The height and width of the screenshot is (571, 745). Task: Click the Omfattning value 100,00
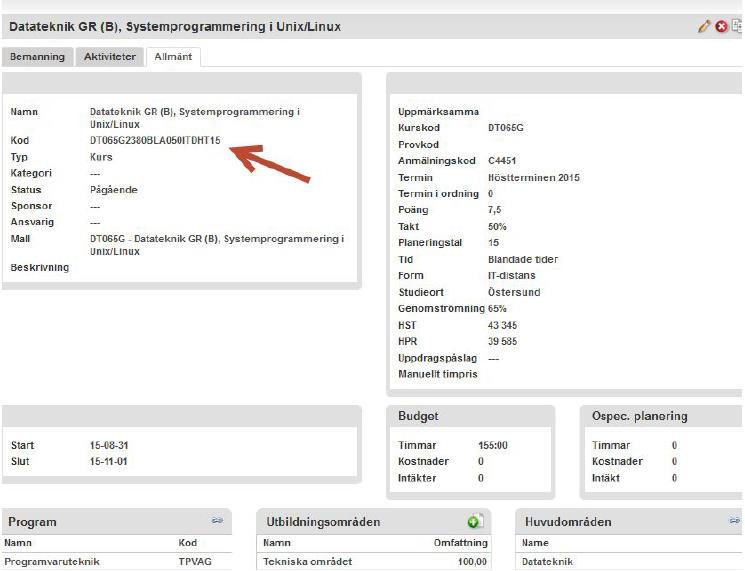point(472,561)
